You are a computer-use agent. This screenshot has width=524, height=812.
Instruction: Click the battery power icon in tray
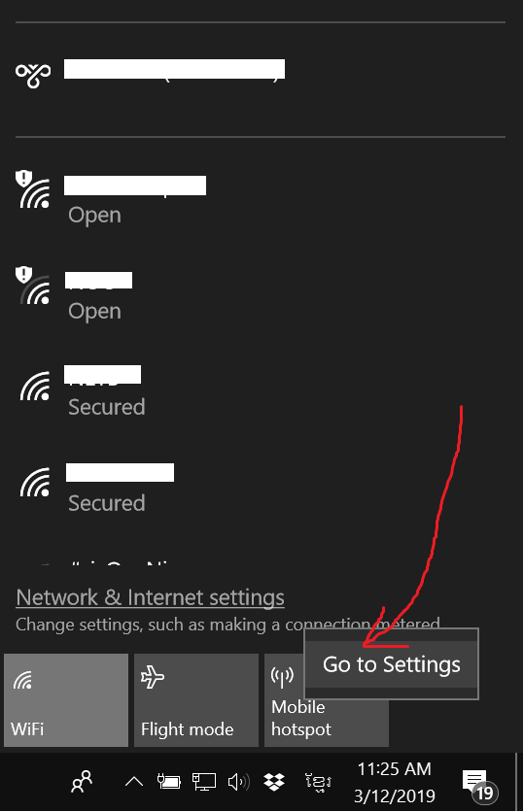click(x=169, y=782)
